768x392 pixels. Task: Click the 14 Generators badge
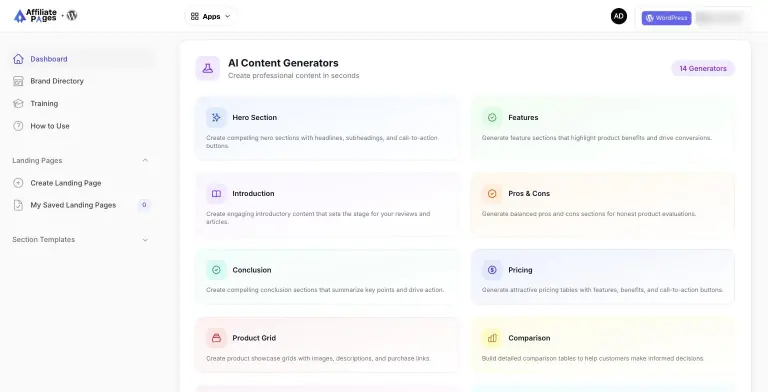click(x=703, y=69)
